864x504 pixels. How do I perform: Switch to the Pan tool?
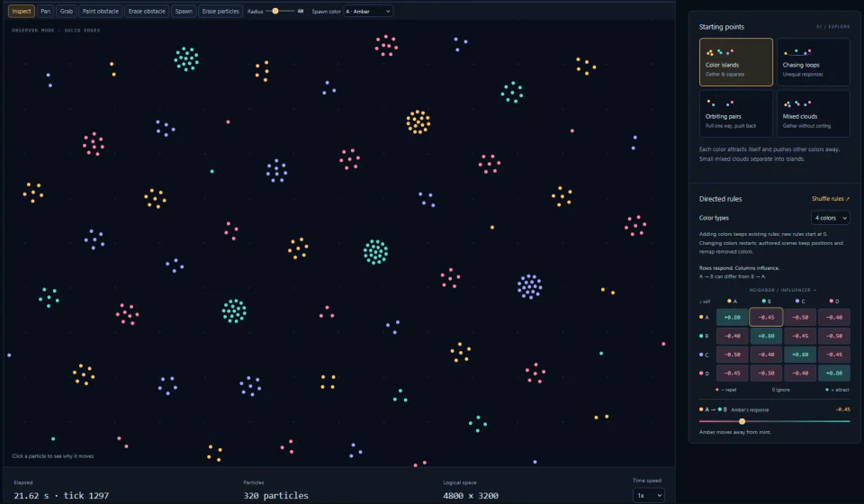(45, 11)
